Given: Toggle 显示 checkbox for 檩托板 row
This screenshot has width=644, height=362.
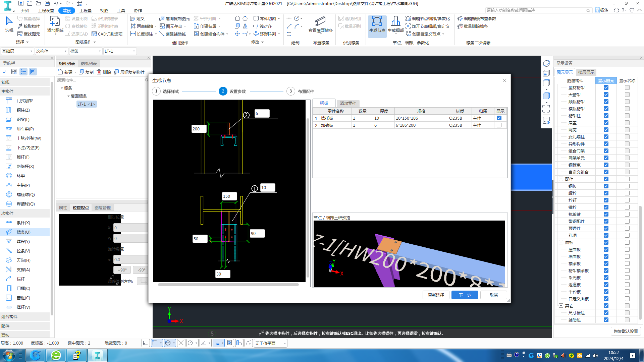Looking at the screenshot, I should pos(499,118).
